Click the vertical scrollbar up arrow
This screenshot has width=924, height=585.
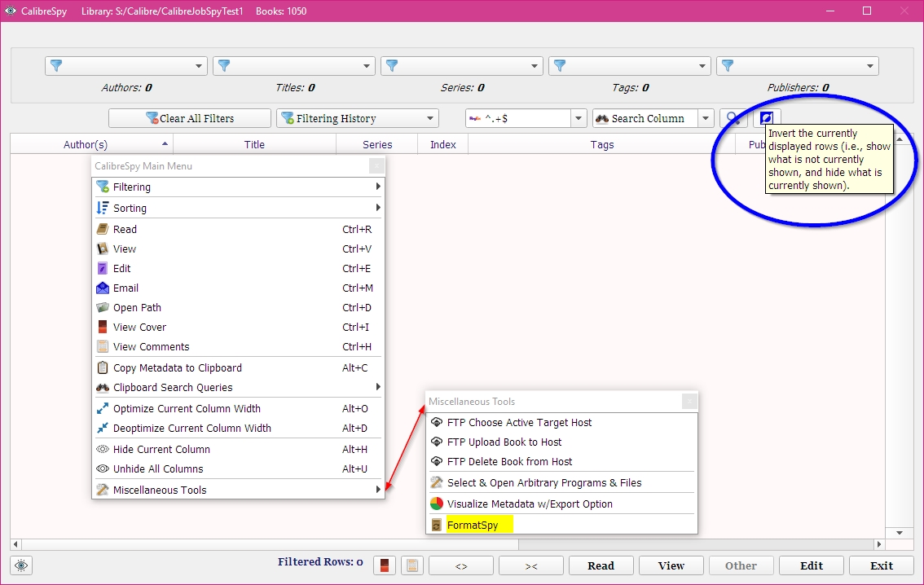(900, 139)
